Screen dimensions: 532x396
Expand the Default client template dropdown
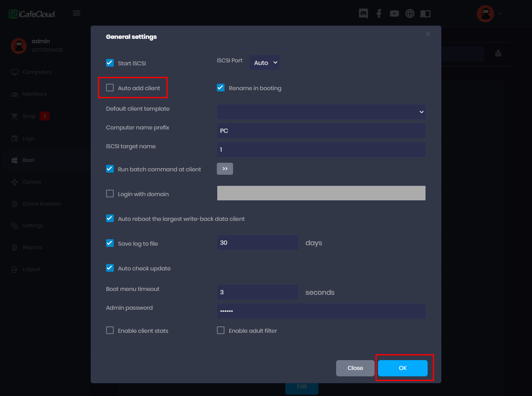(321, 112)
